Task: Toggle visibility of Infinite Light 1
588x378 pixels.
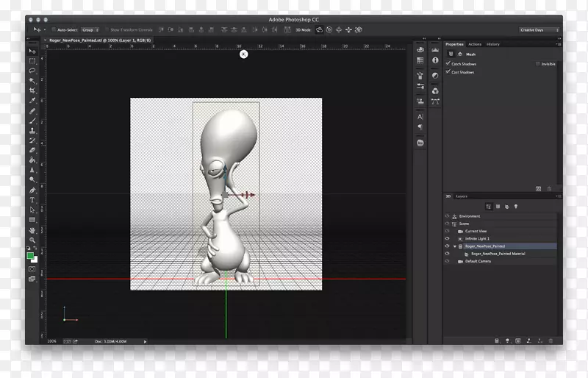Action: click(447, 238)
